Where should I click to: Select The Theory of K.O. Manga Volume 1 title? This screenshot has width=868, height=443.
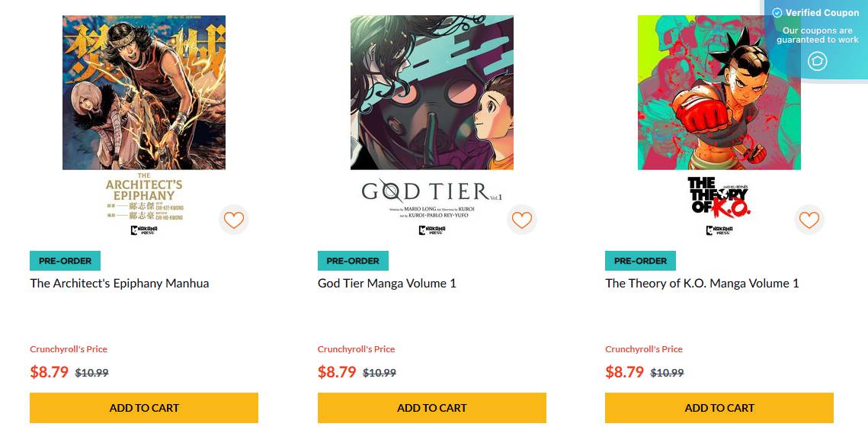click(701, 283)
